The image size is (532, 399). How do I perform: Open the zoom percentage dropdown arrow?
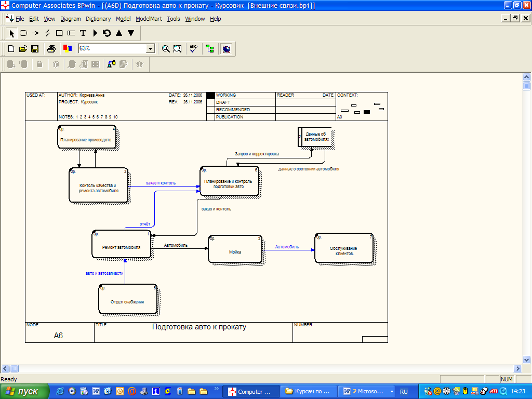(x=150, y=49)
